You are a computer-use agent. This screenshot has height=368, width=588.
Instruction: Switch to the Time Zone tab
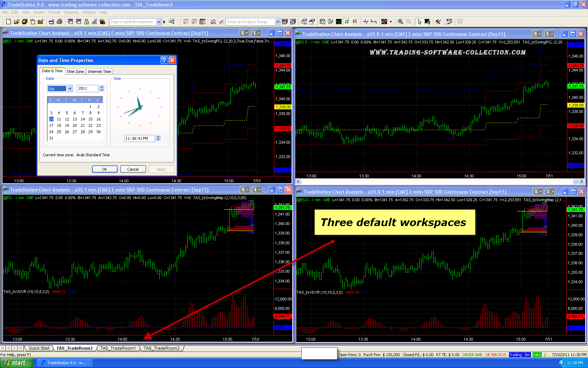[x=75, y=71]
